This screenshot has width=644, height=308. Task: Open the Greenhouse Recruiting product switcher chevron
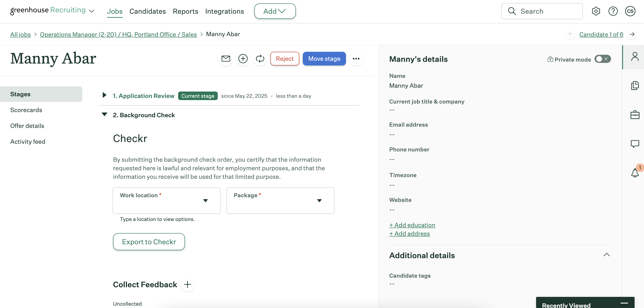[x=92, y=11]
